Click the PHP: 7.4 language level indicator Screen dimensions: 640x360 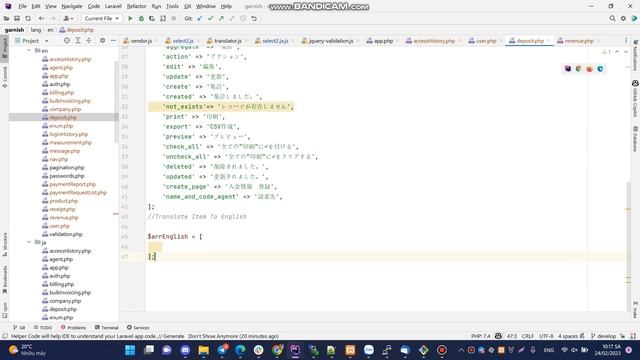(x=480, y=336)
